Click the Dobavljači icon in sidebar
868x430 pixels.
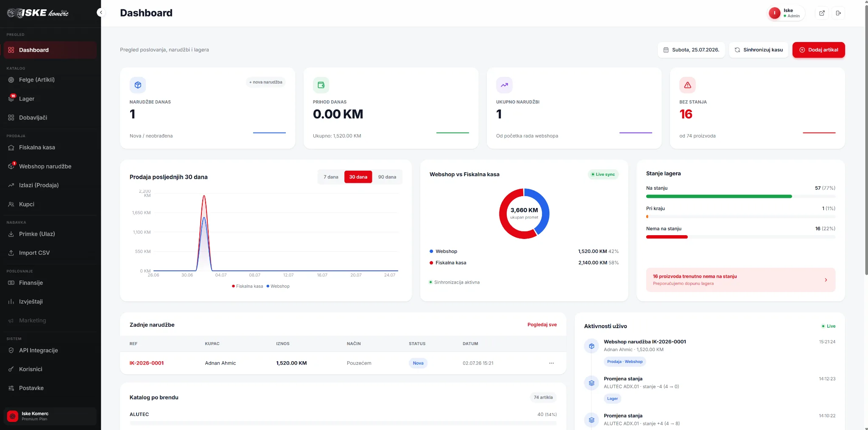11,118
